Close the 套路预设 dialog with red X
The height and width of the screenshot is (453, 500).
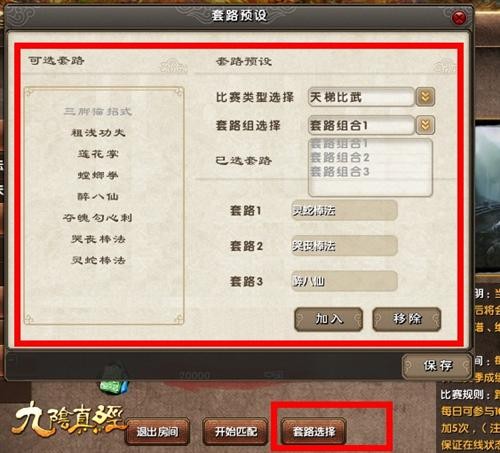pyautogui.click(x=459, y=17)
